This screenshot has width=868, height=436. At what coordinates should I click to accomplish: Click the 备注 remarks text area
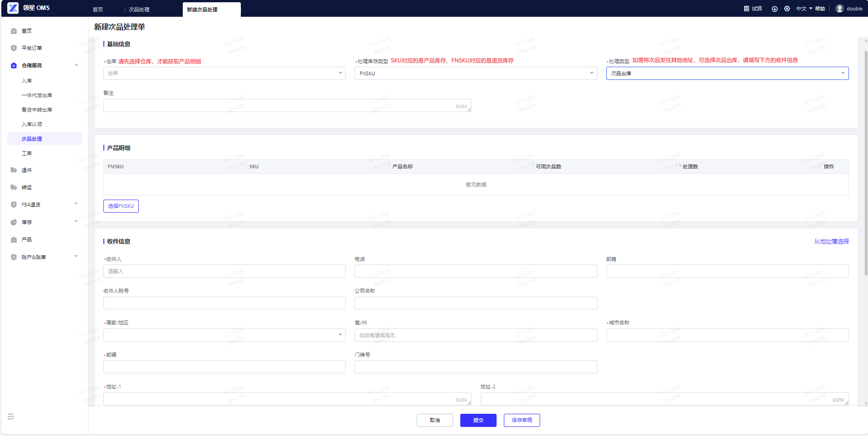coord(288,105)
